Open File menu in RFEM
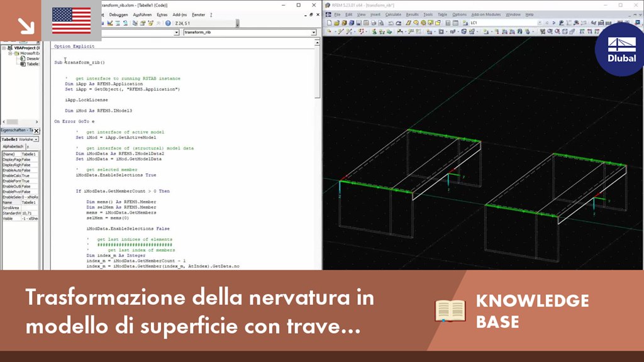644x362 pixels. point(337,14)
